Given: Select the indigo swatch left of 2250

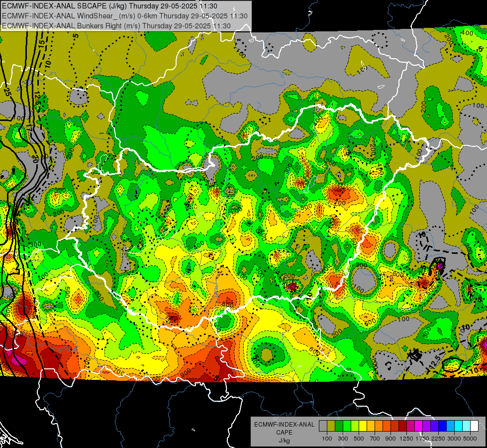Looking at the screenshot, I should 434,426.
